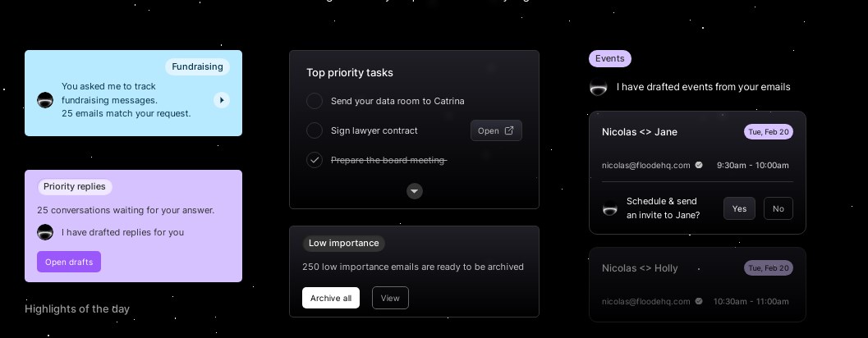This screenshot has width=868, height=338.
Task: Click the orb icon beside Schedule & send invite
Action: (x=610, y=208)
